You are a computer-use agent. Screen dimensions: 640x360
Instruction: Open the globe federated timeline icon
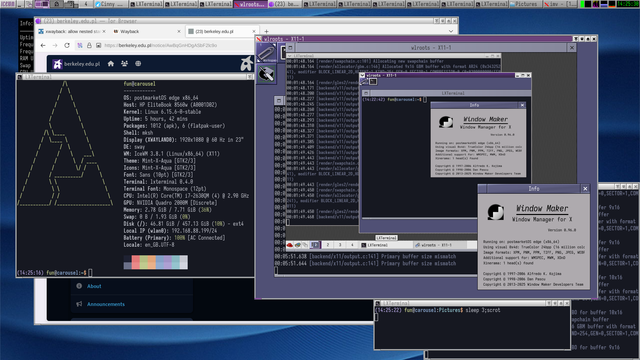click(138, 64)
